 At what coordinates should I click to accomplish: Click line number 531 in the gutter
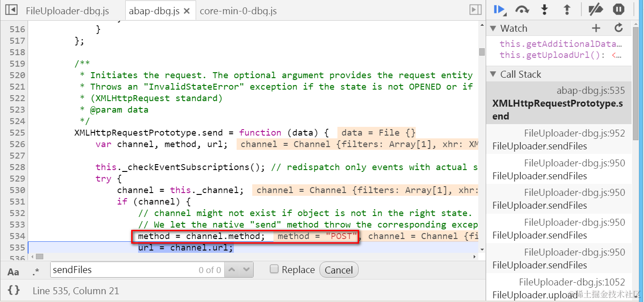coord(17,202)
